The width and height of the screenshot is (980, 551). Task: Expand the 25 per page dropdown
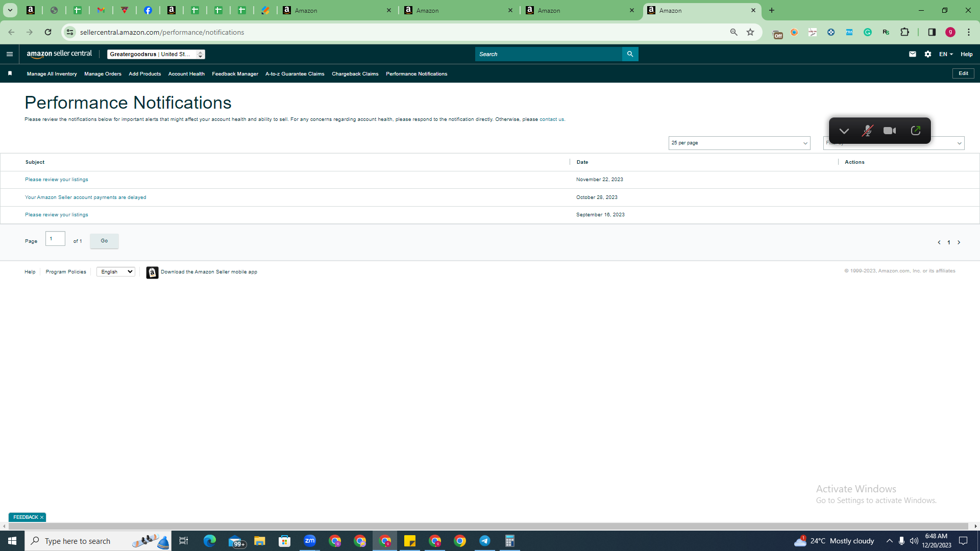739,143
